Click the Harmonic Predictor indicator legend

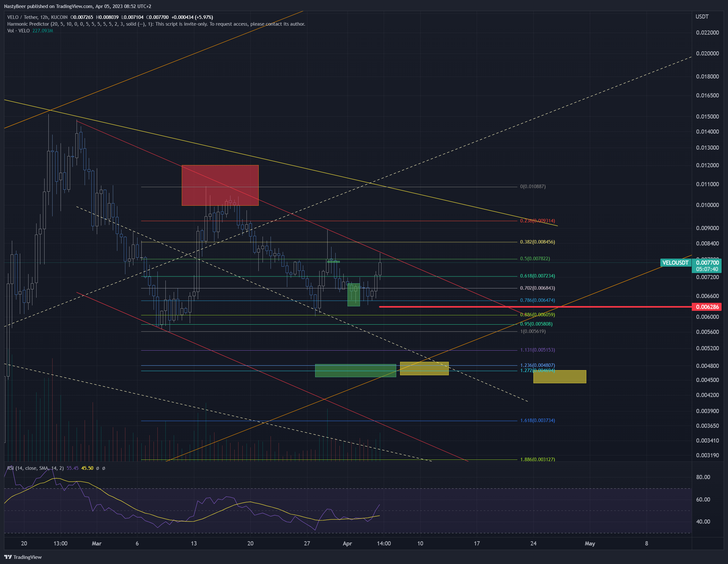156,24
